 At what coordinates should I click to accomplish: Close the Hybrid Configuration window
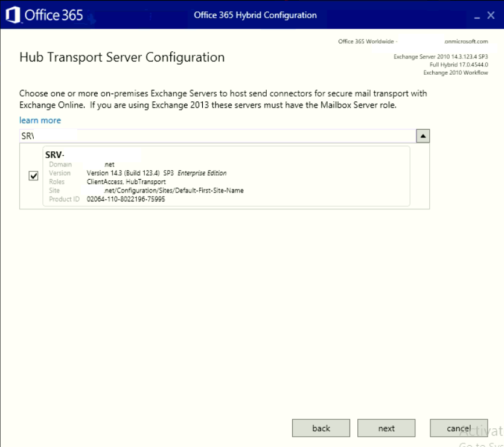pyautogui.click(x=491, y=15)
